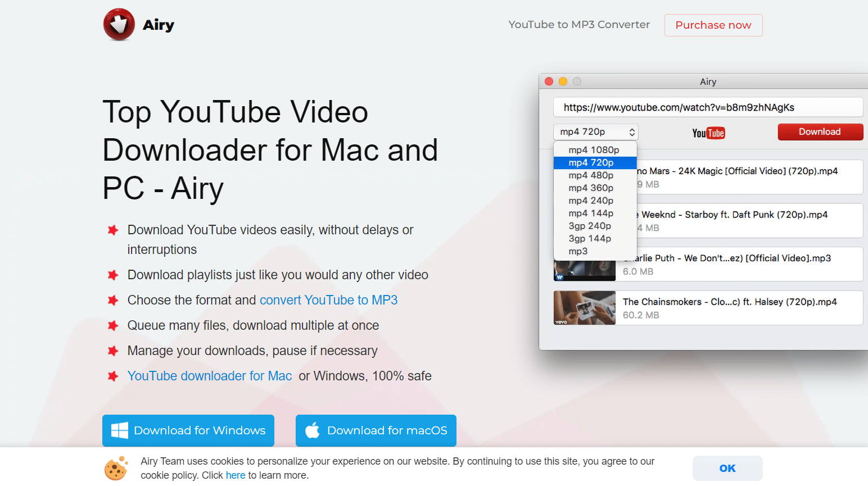Click the red star bullet beside 'Manage your downloads'

113,351
